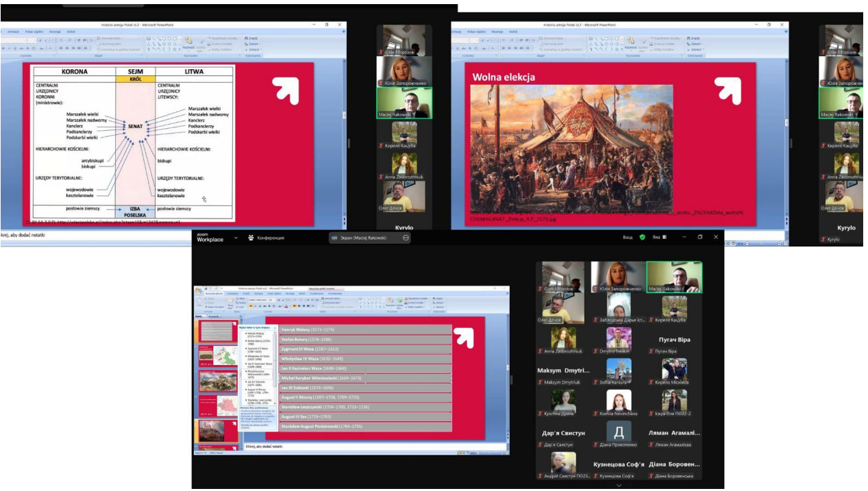The image size is (868, 491).
Task: Select Юлія Запорожченко's video in Zoom Workplace gallery
Action: click(x=619, y=277)
